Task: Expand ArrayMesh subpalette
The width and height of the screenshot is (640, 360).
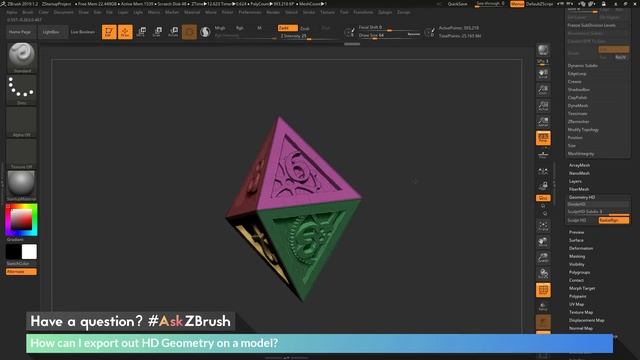Action: pyautogui.click(x=579, y=165)
